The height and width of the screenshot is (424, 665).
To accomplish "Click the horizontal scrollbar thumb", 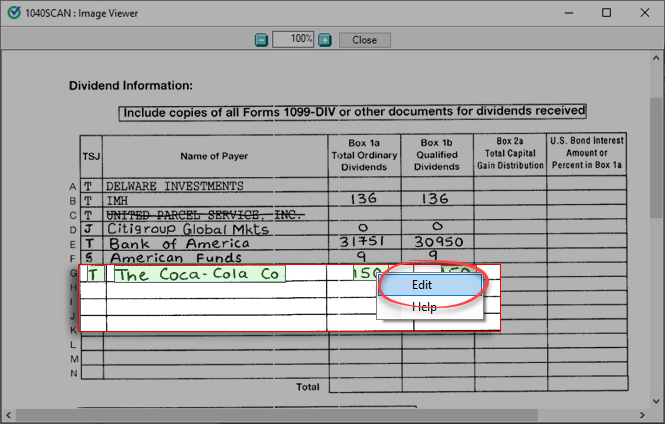I will coord(277,415).
